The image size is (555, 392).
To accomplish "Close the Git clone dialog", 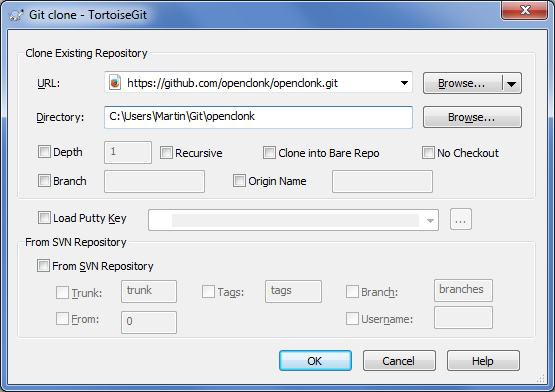I will 525,10.
